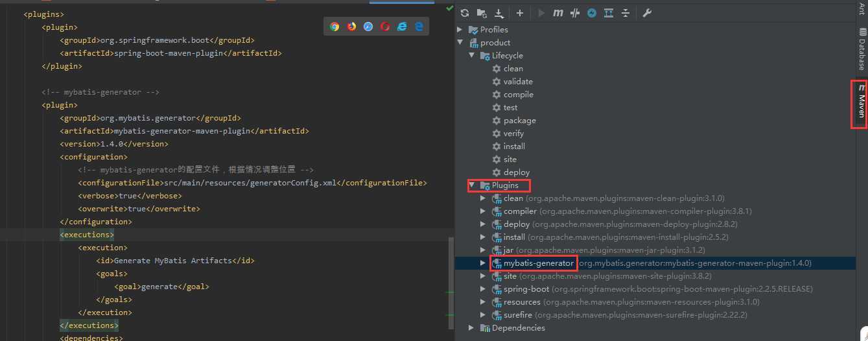Toggle skip tests mode
868x341 pixels.
pos(592,12)
